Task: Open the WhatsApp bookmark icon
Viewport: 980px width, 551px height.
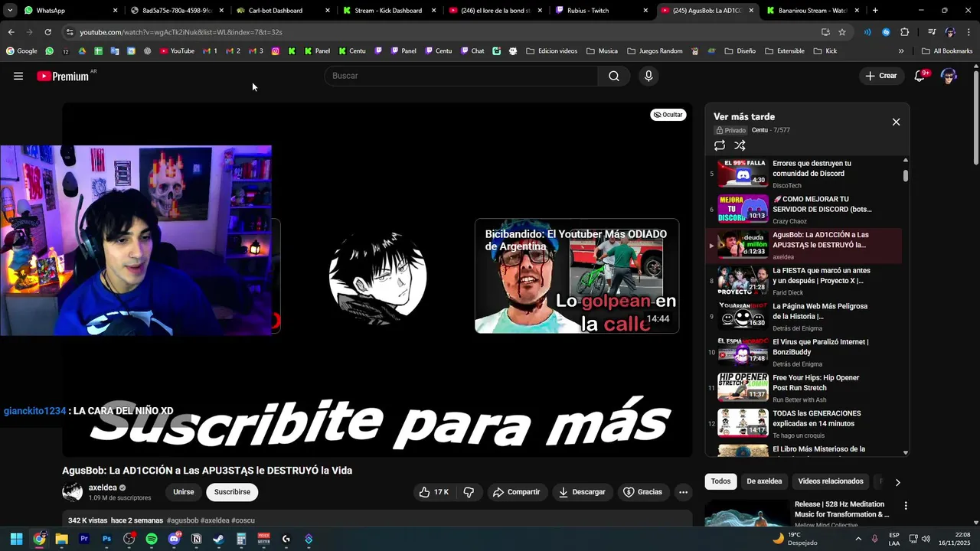Action: coord(49,51)
